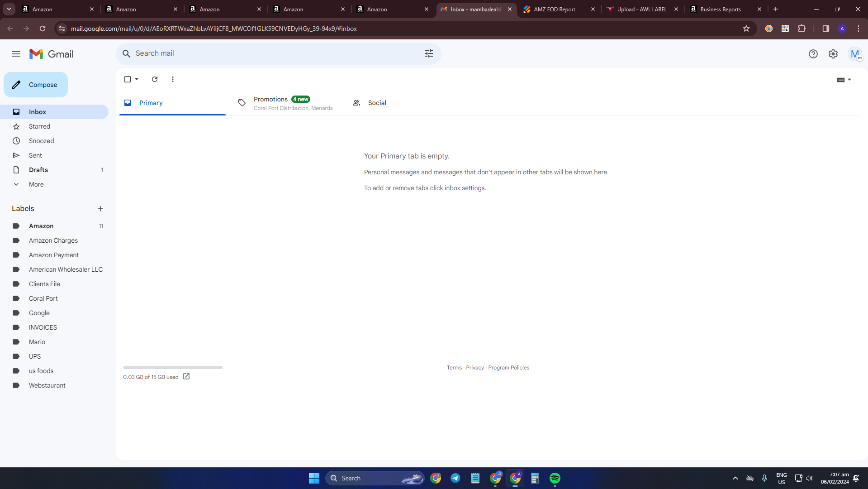Compose a new email
This screenshot has height=489, width=868.
pyautogui.click(x=36, y=85)
